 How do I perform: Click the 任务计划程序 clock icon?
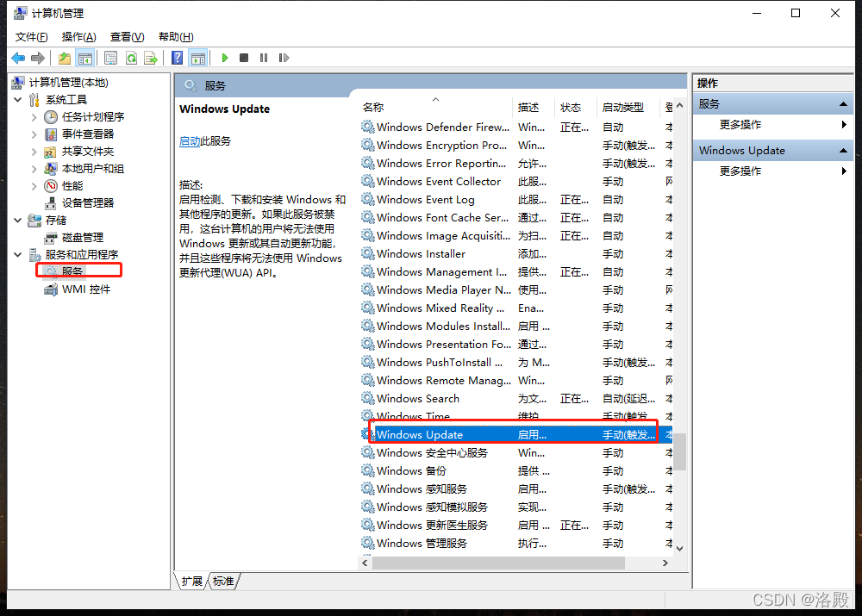(51, 117)
